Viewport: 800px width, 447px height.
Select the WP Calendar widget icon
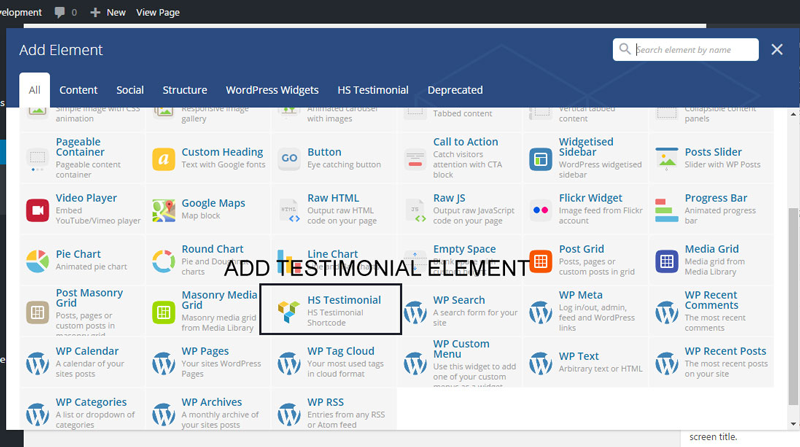(37, 363)
